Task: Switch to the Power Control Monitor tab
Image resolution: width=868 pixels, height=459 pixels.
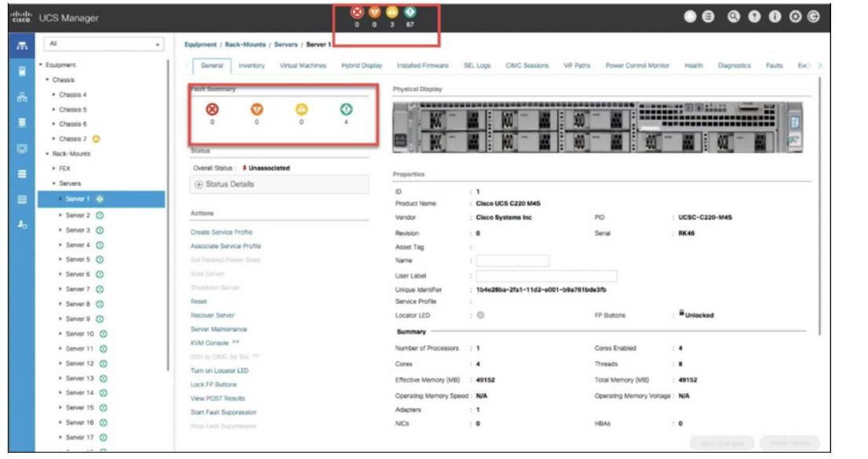Action: (x=637, y=65)
